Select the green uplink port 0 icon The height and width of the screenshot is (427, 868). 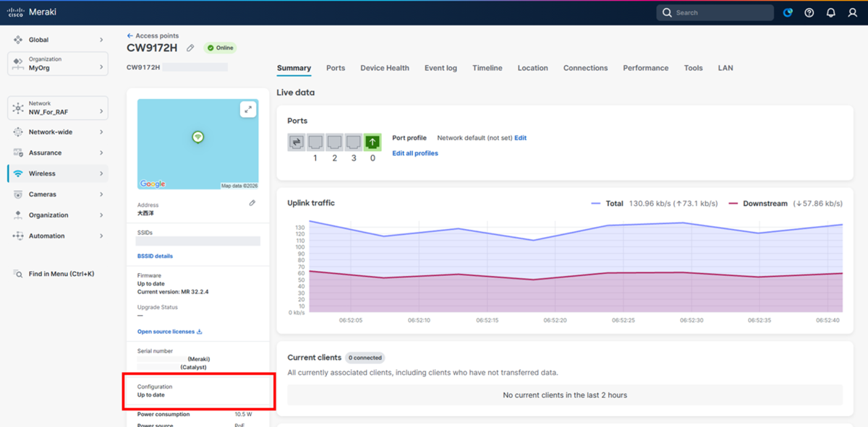373,142
